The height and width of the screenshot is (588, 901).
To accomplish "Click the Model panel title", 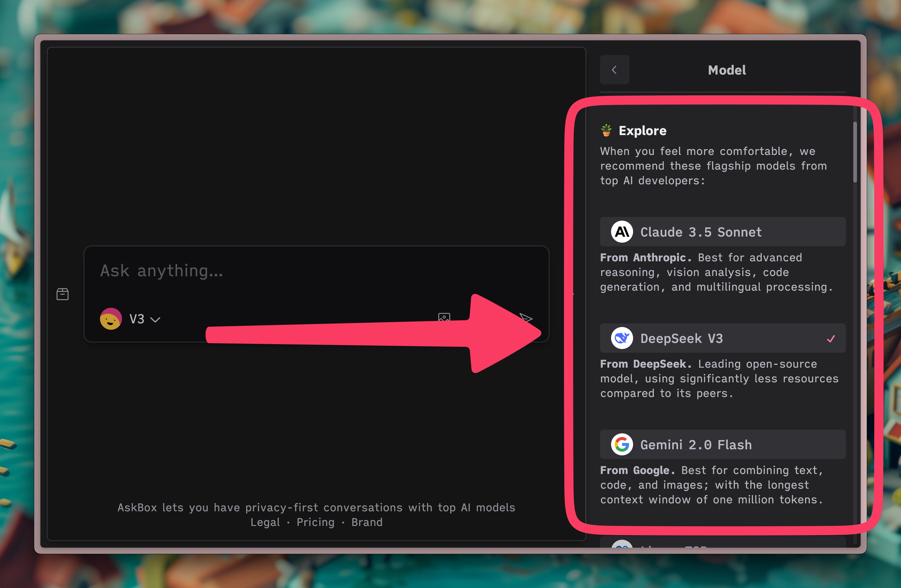I will click(727, 70).
